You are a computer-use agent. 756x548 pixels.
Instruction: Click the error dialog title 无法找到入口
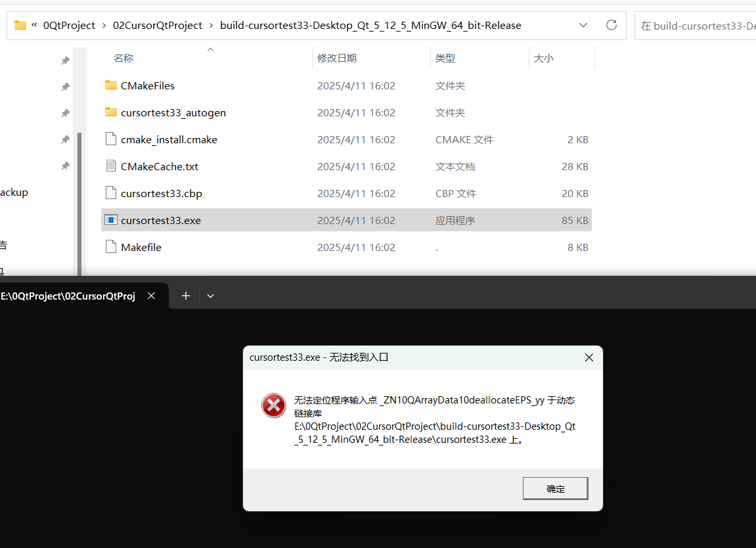359,357
